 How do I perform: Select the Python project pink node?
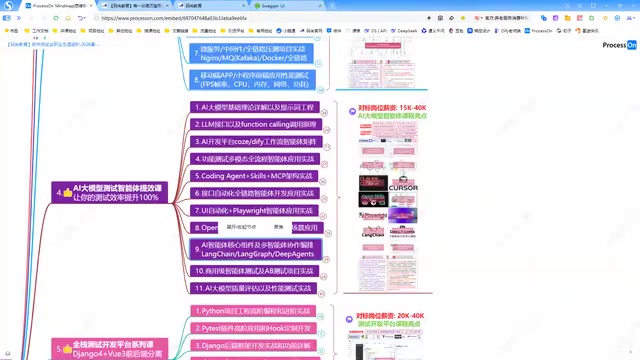click(253, 311)
